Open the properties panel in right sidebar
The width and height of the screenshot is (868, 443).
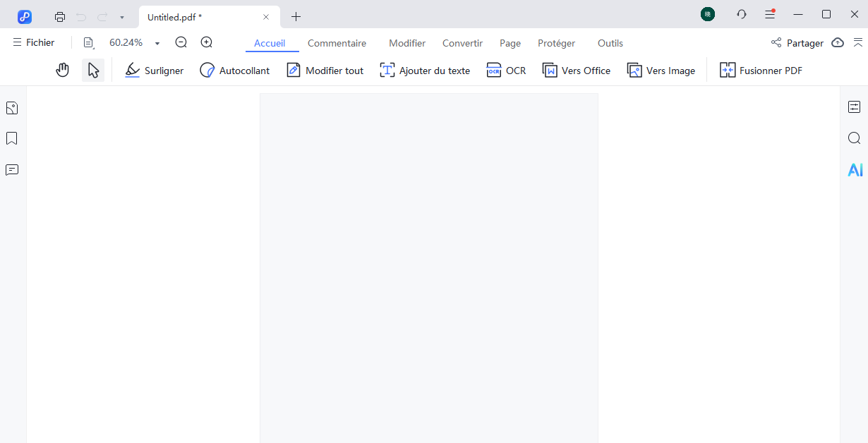coord(855,107)
